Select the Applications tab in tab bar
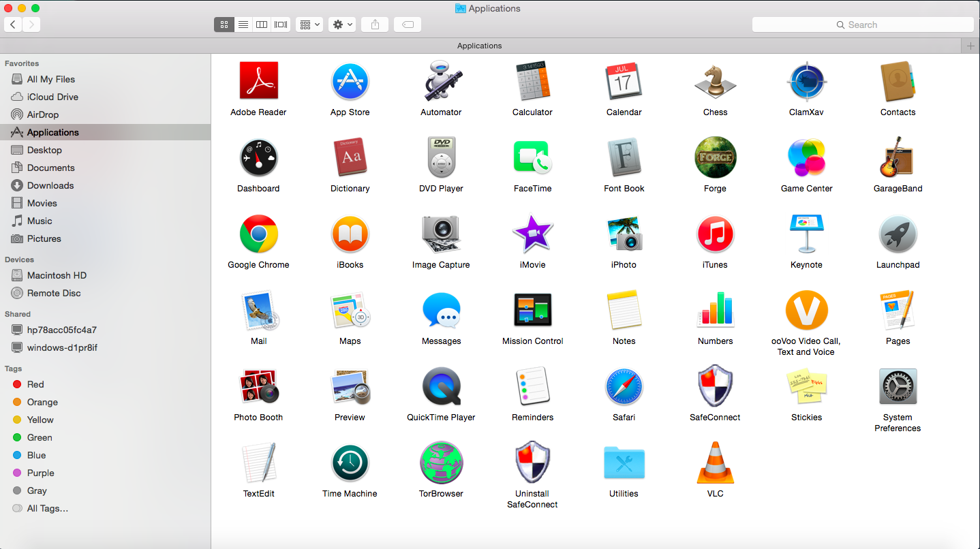Screen dimensions: 980x549 point(480,46)
